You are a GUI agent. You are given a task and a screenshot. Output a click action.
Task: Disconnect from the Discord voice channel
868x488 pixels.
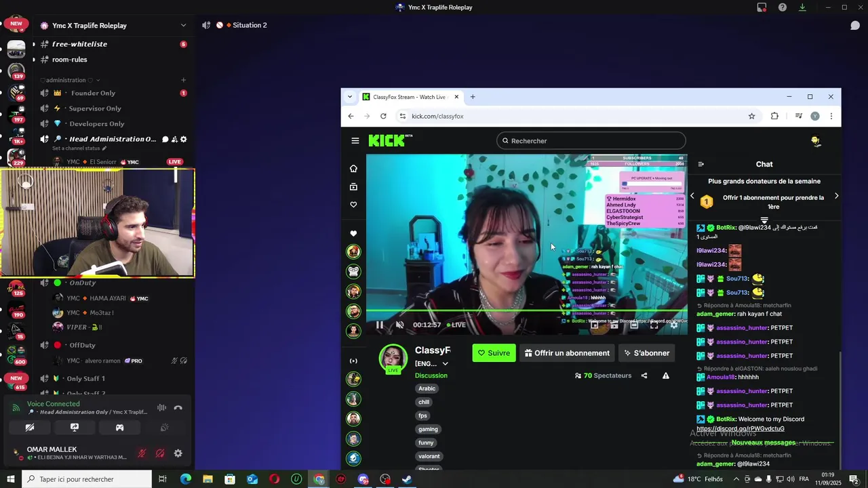click(x=178, y=408)
